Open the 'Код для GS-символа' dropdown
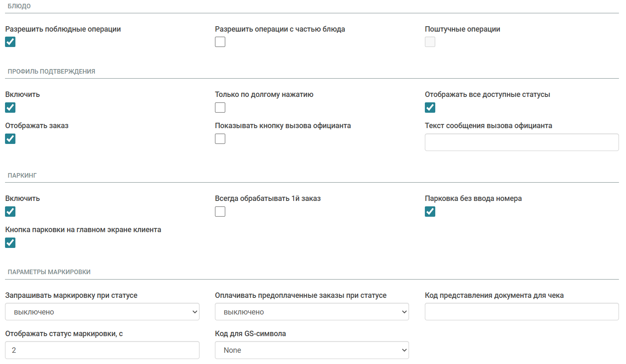This screenshot has width=626, height=364. coord(312,350)
